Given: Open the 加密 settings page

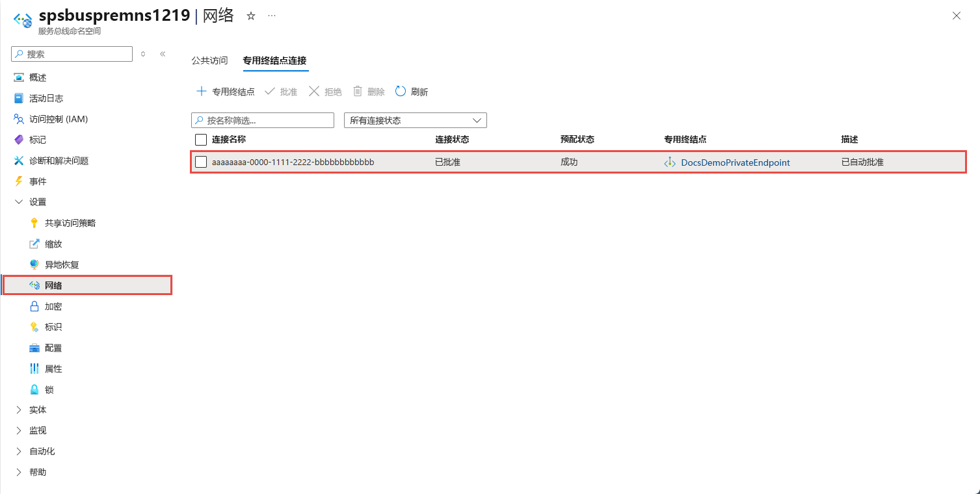Looking at the screenshot, I should (x=53, y=306).
